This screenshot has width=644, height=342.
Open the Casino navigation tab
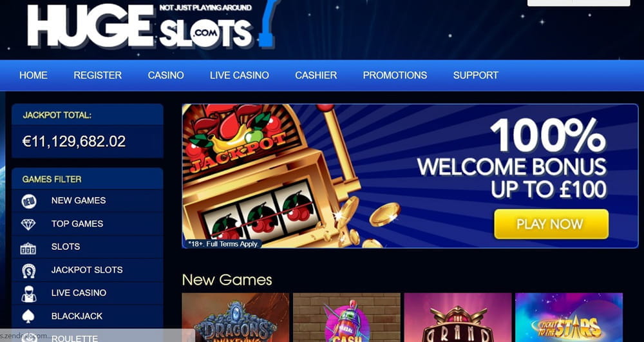(166, 75)
